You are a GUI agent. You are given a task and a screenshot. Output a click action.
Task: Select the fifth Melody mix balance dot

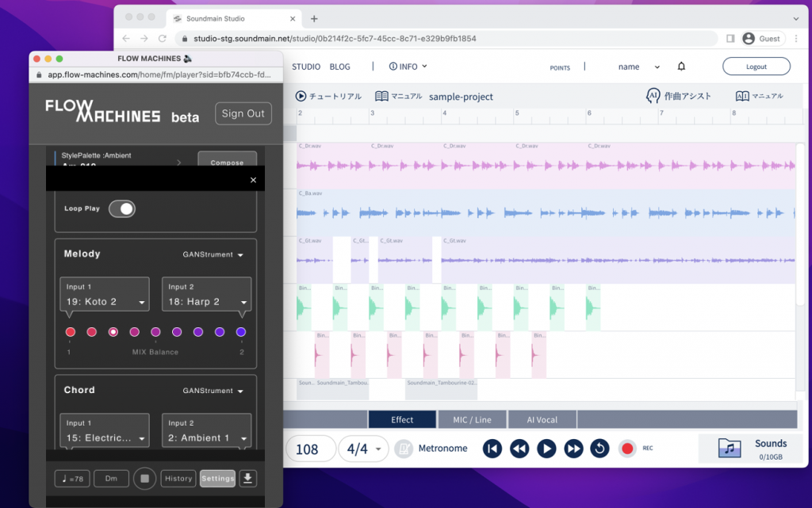(x=155, y=332)
